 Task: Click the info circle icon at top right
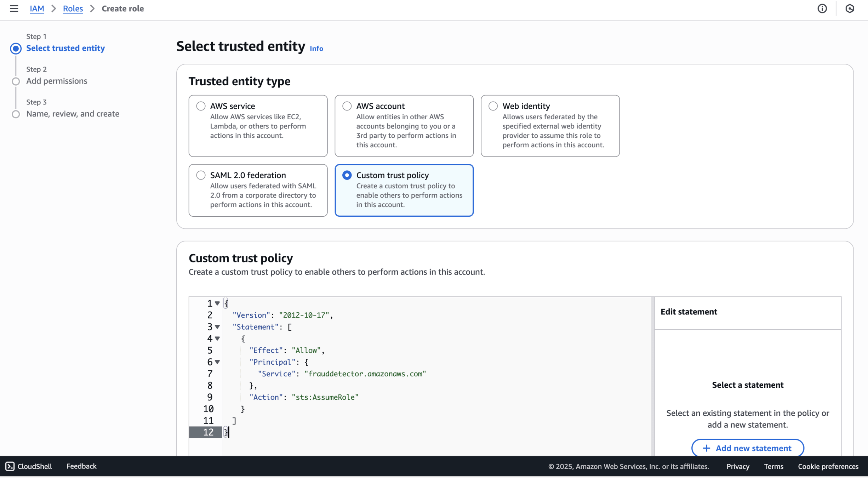[822, 8]
